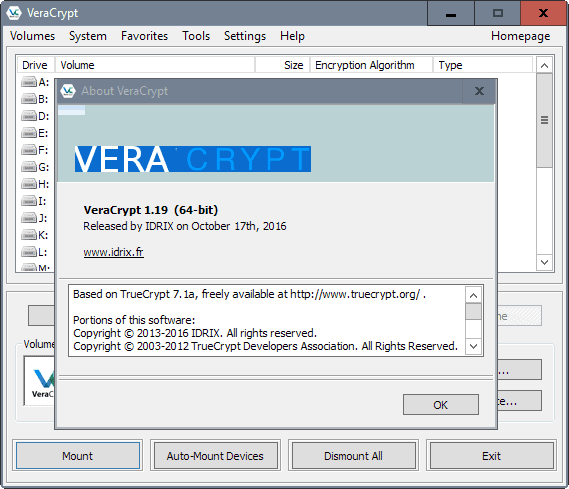Click drive list scrollbar down arrow

tap(544, 262)
